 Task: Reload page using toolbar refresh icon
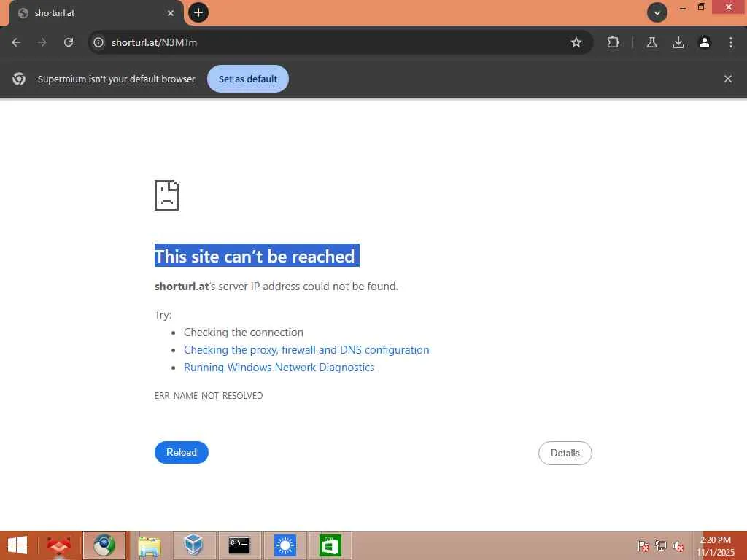[x=69, y=42]
